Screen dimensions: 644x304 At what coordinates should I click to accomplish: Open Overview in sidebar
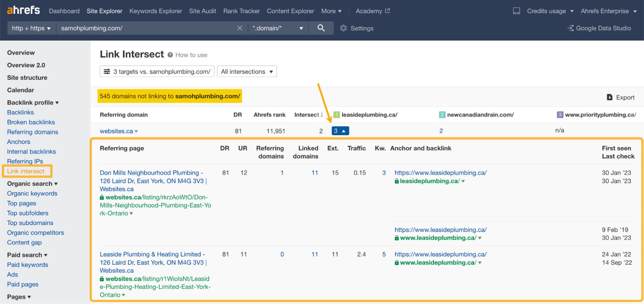pos(21,52)
